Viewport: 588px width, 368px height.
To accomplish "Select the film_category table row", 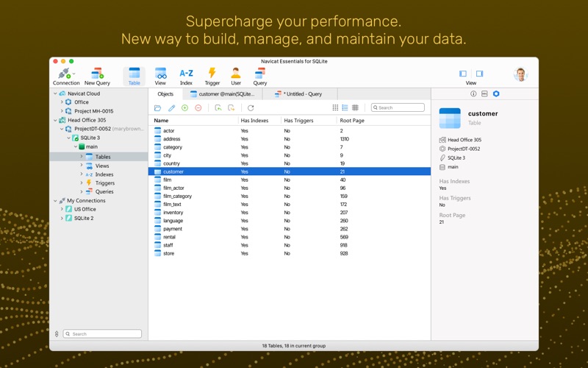I will pyautogui.click(x=290, y=196).
